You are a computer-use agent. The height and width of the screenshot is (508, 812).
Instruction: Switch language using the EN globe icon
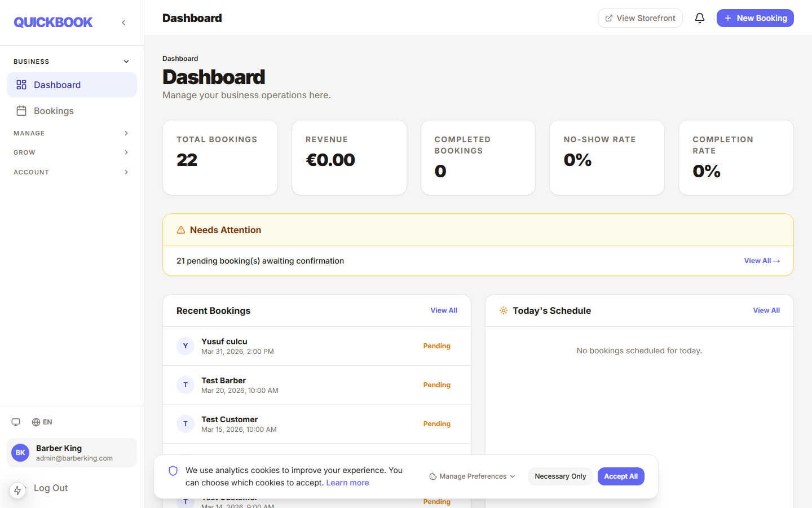click(42, 422)
